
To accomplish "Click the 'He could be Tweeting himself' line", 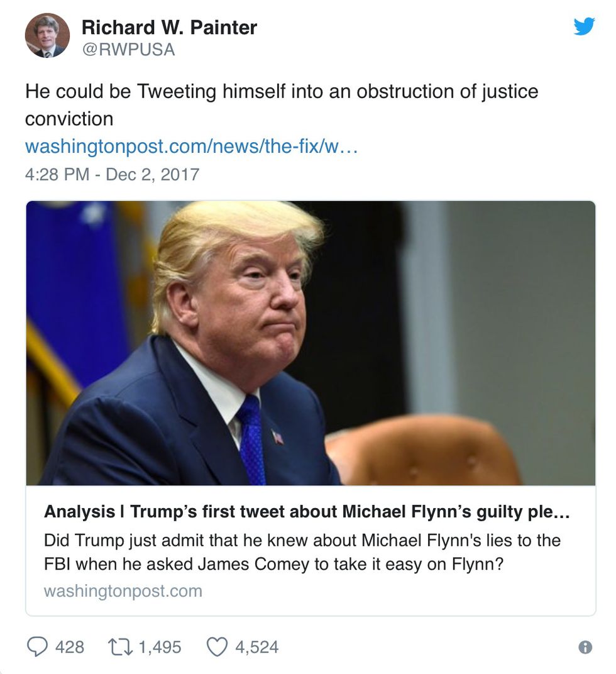I will pos(282,92).
